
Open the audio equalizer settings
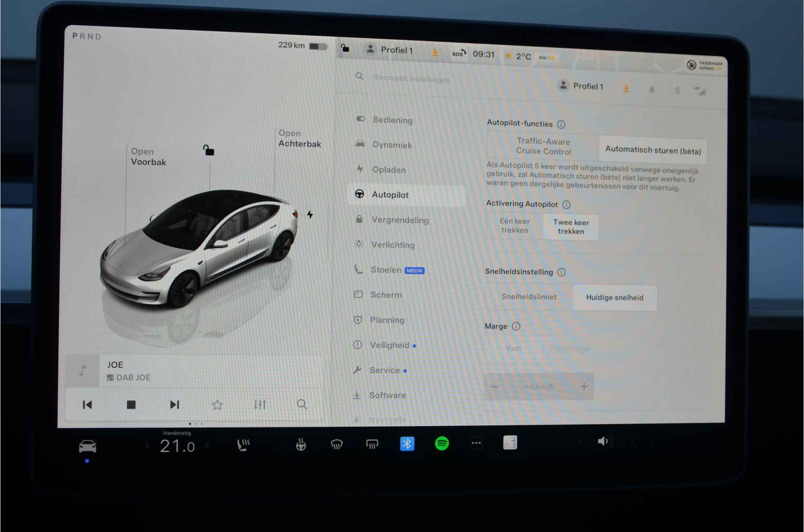[260, 404]
